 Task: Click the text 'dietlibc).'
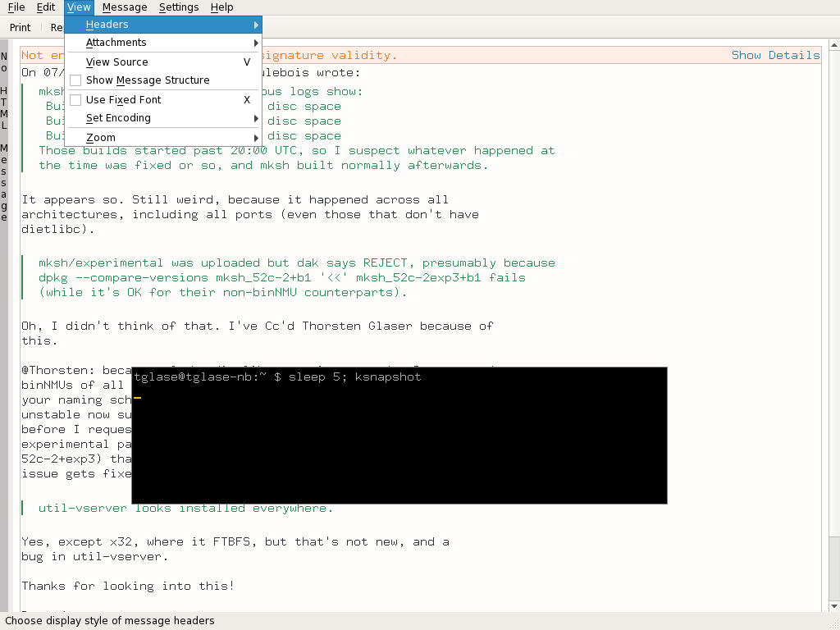click(58, 230)
